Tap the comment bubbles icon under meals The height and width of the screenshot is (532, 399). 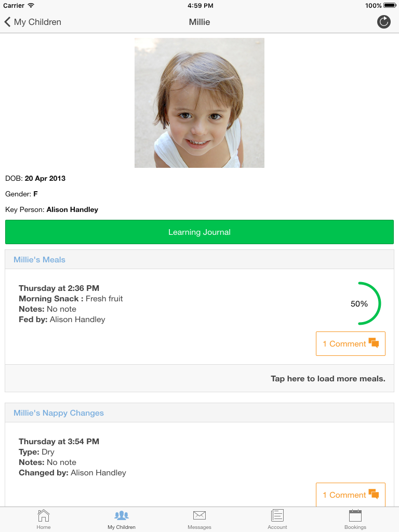pos(374,343)
